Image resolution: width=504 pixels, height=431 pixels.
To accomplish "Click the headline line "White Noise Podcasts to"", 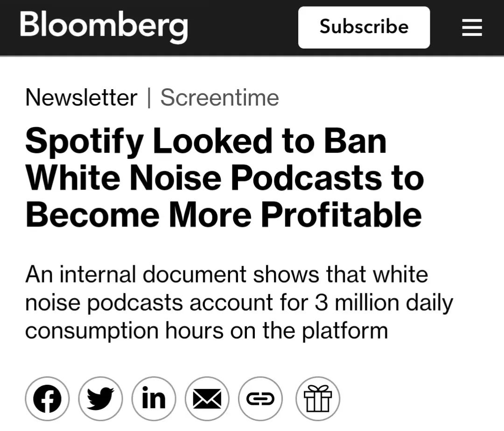I will pos(224,178).
